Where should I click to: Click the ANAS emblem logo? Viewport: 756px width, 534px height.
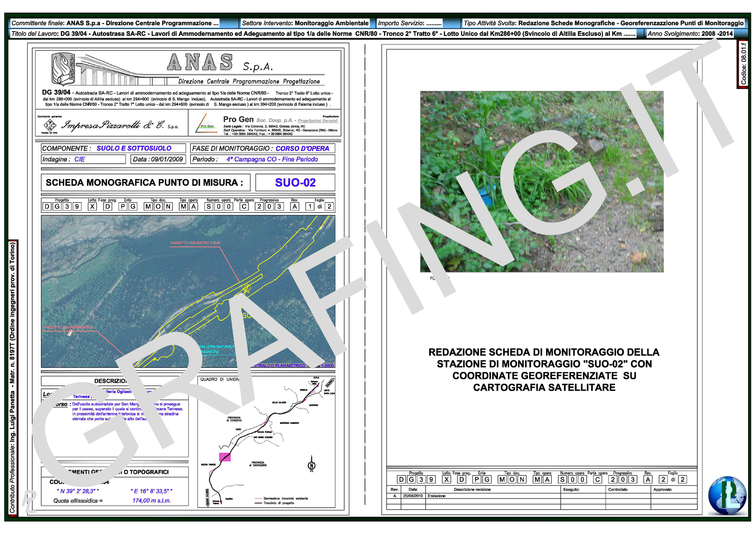click(x=63, y=69)
